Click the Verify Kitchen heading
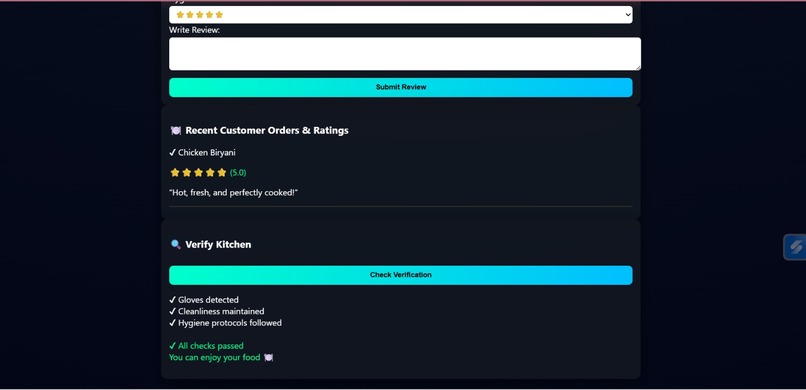Image resolution: width=806 pixels, height=390 pixels. pos(218,245)
